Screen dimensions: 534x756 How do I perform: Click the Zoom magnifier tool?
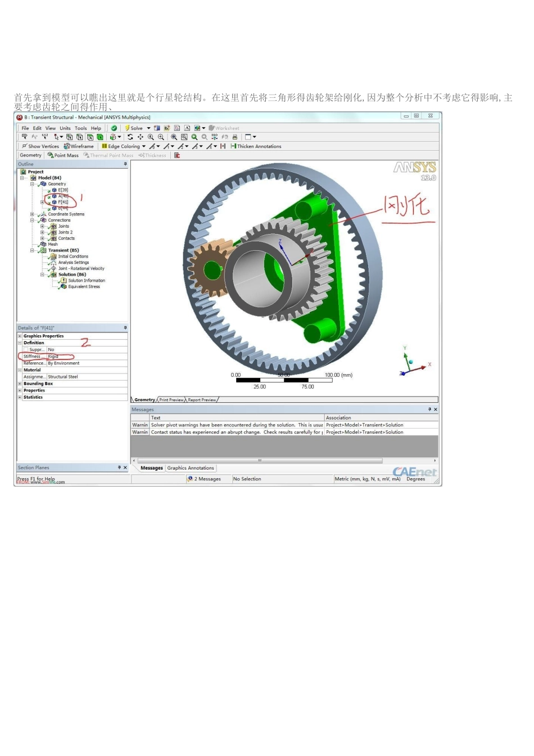pyautogui.click(x=151, y=137)
